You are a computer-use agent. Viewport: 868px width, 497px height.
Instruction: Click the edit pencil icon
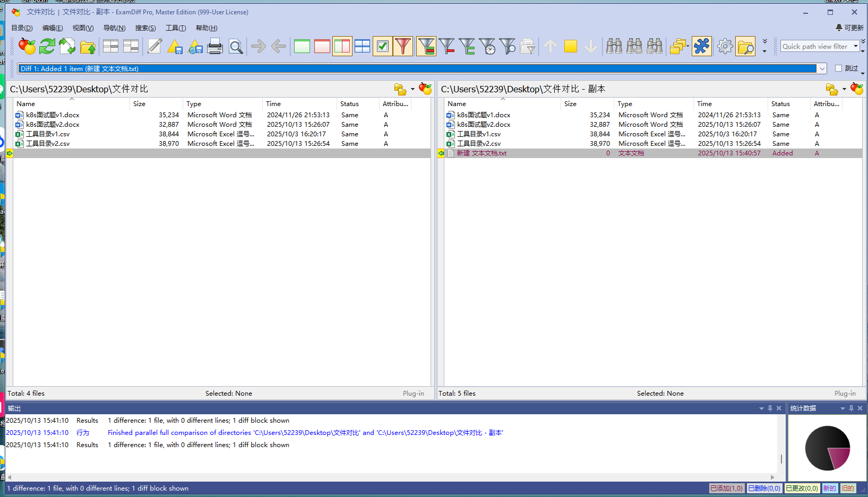154,47
